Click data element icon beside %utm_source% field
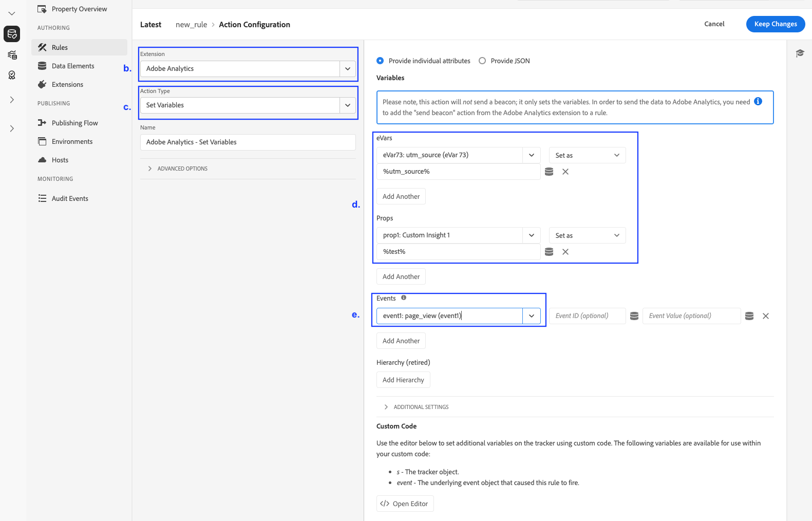Image resolution: width=812 pixels, height=521 pixels. [549, 172]
